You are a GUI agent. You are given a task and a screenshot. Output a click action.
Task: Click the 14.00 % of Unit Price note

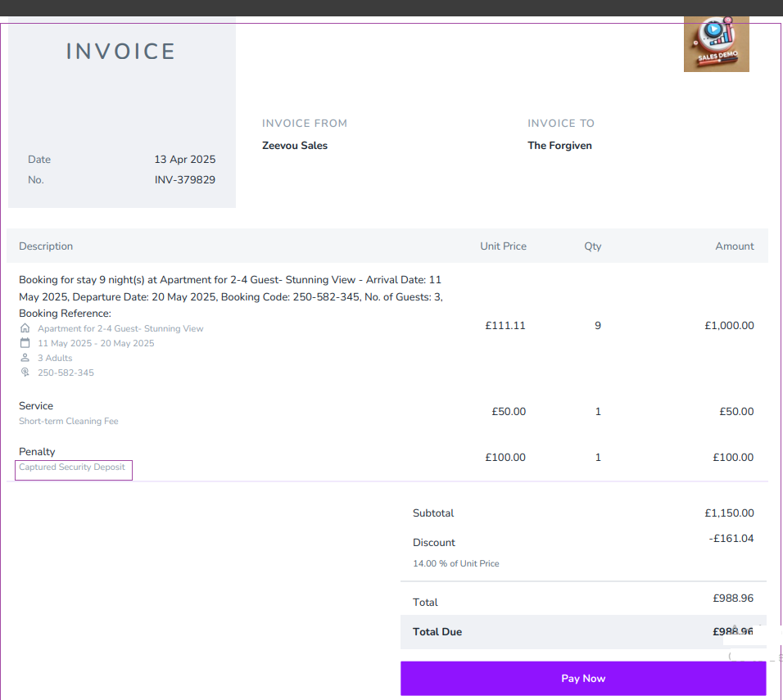coord(456,563)
